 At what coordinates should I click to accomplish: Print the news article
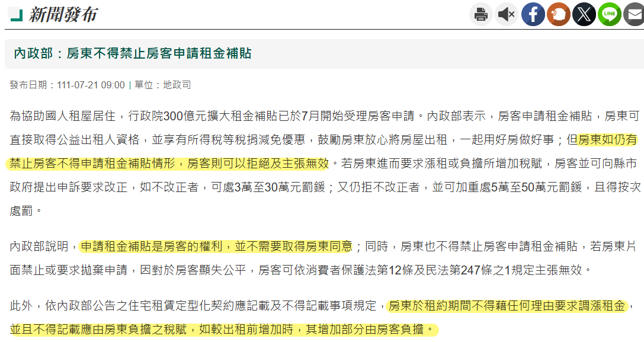tap(481, 14)
